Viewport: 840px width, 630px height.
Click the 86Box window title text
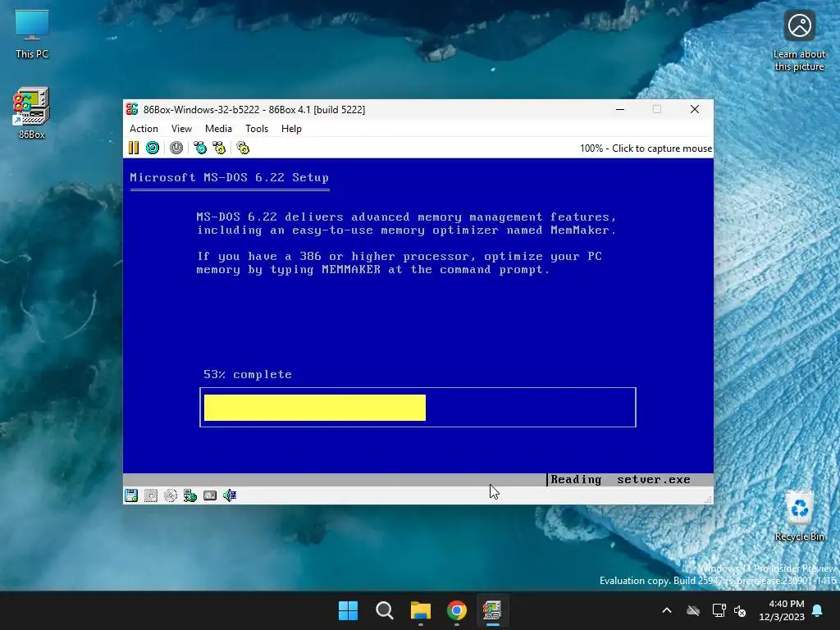pos(254,109)
